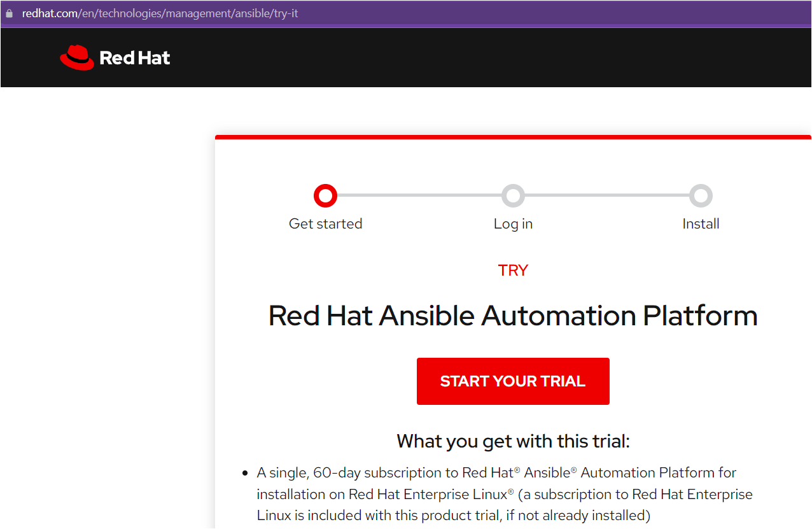Click the Install step circle
Screen dimensions: 812x529
pyautogui.click(x=701, y=195)
